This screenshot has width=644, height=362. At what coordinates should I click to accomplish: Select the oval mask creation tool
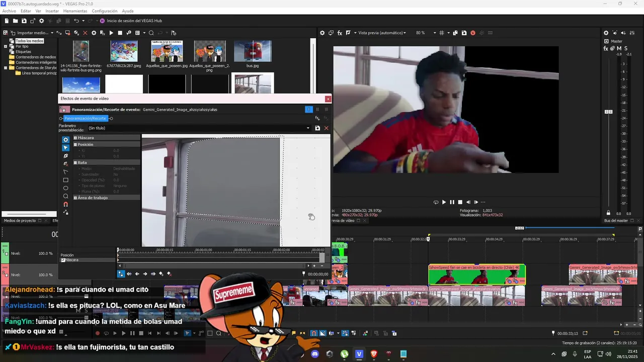pos(65,188)
